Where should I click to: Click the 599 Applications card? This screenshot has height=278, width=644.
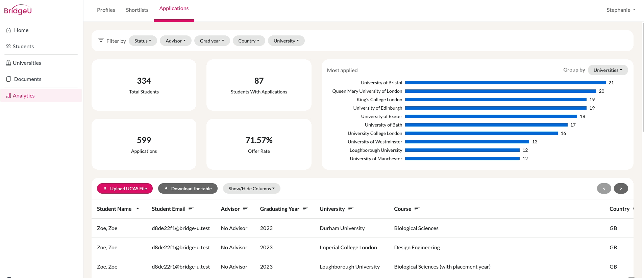point(144,144)
